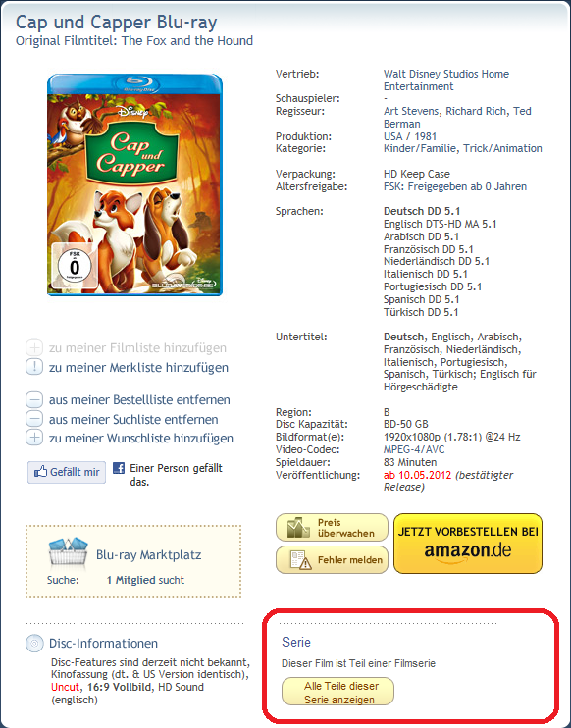Show all parts with Alle Teile dieser Serie anzeigen
Viewport: 571px width, 728px height.
[x=337, y=692]
